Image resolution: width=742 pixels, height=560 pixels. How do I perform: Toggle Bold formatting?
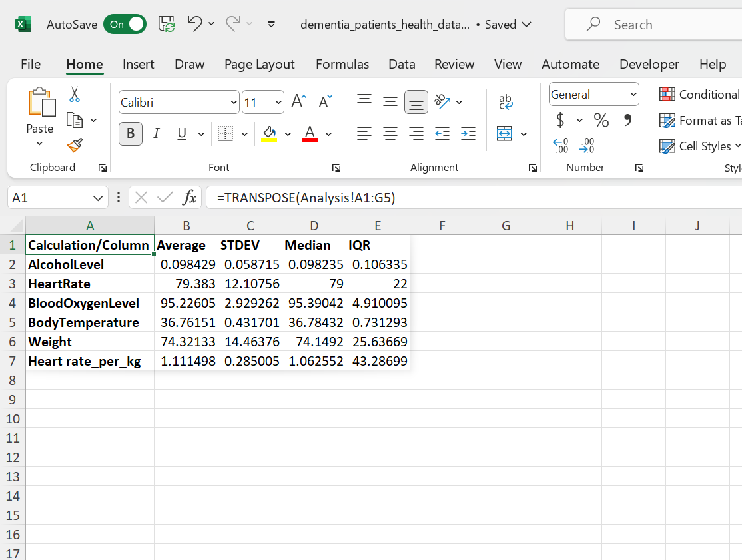click(131, 133)
